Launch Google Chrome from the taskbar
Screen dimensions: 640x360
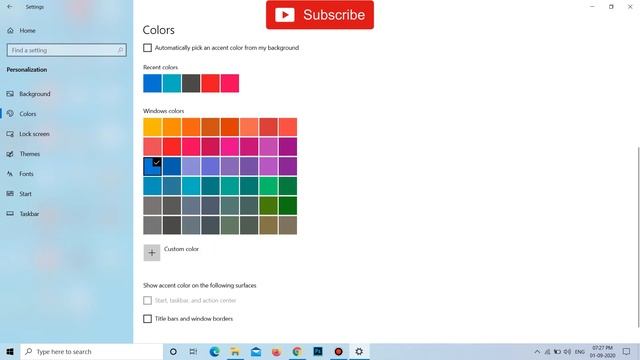(x=297, y=351)
